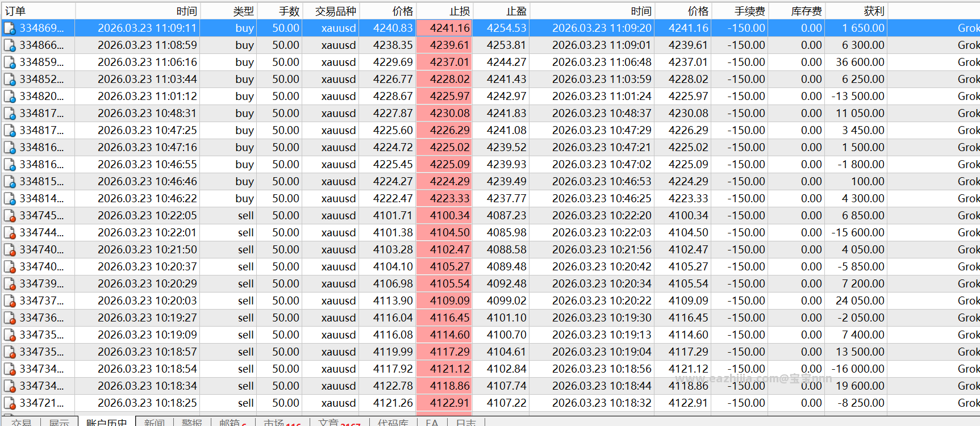Click the close time 2026.03.23 10:22:20
Screen dimensions: 980x426
602,216
